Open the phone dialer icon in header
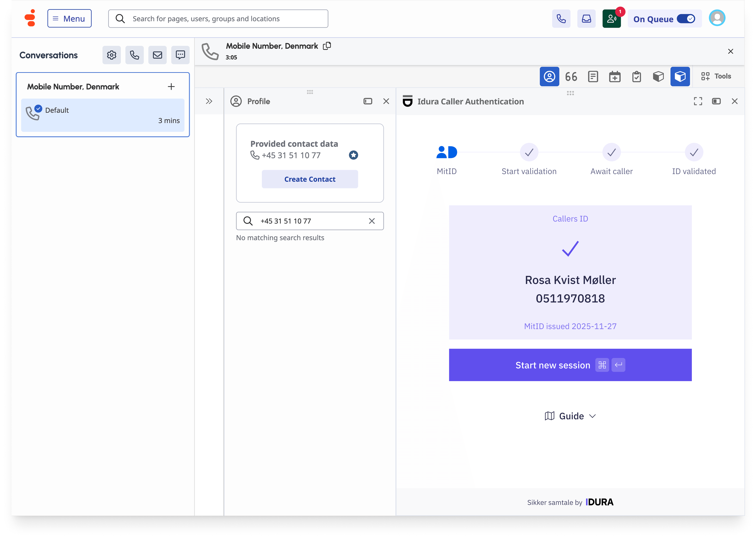 (x=561, y=19)
